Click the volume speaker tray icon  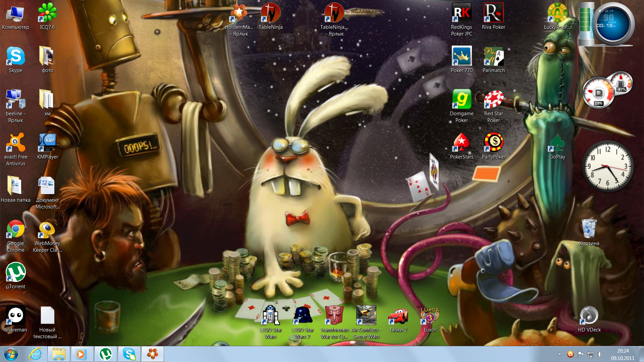[x=600, y=354]
